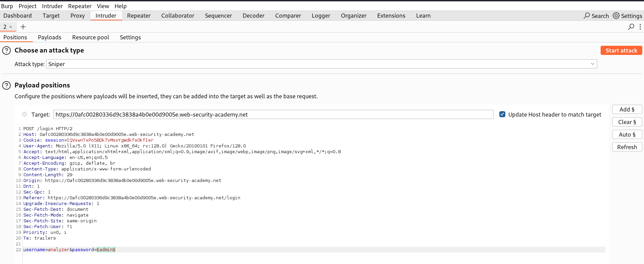
Task: Open the Repeater menu in menu bar
Action: pos(80,6)
